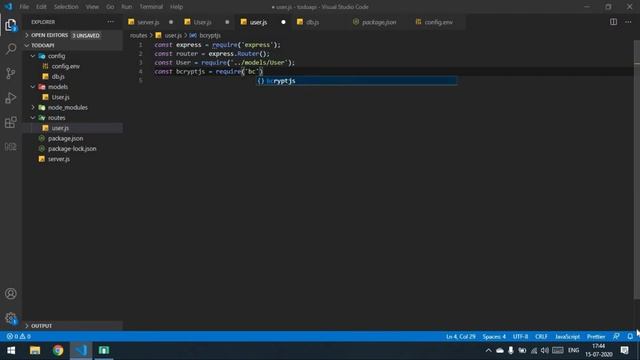
Task: Expand the Open Editors section
Action: pyautogui.click(x=73, y=36)
